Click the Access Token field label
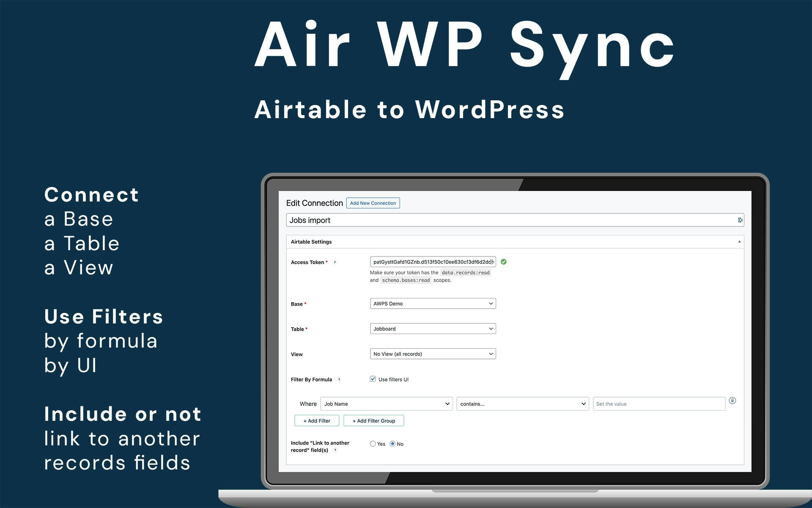 (x=307, y=262)
